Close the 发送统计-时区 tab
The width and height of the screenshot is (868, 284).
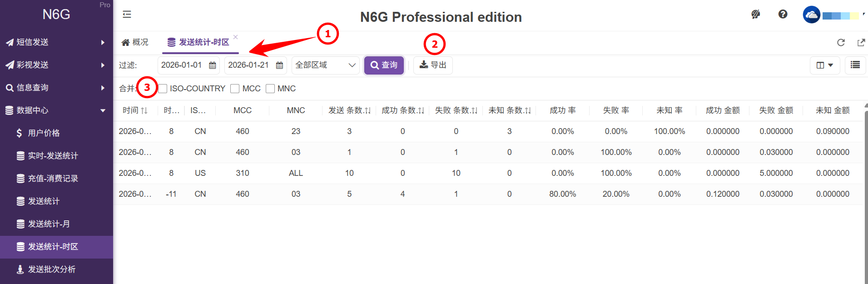[x=235, y=37]
